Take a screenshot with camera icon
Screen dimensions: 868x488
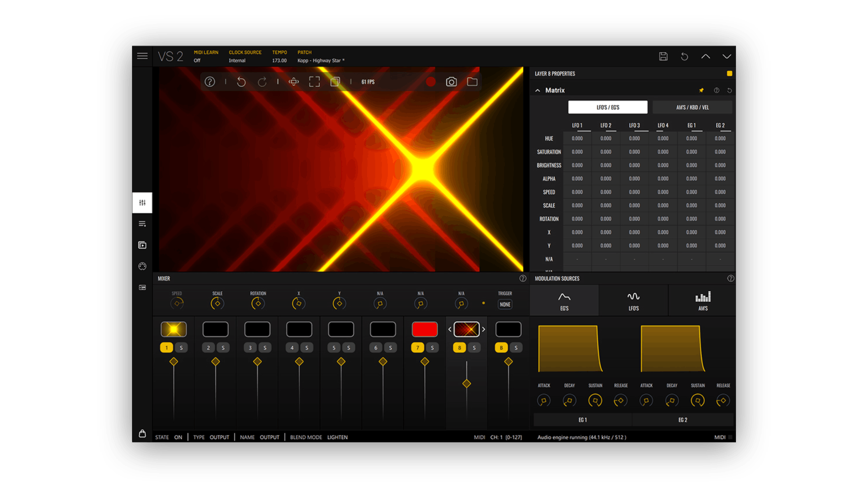[x=451, y=82]
